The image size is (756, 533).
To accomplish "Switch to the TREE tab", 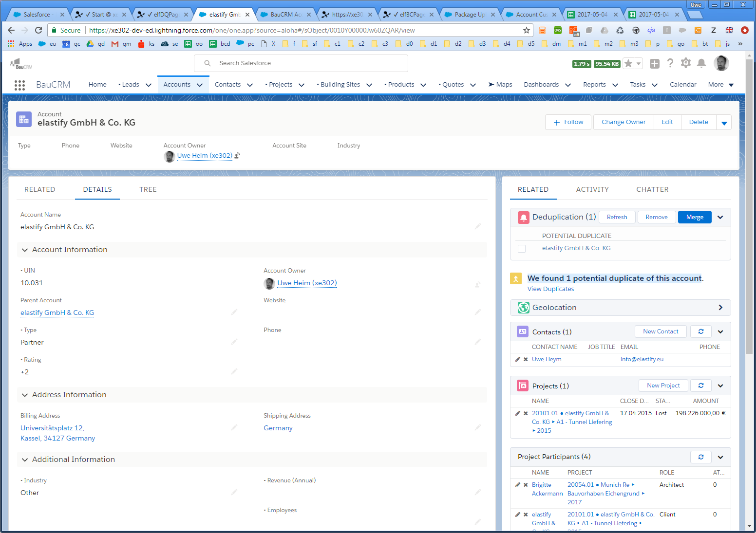I will click(x=148, y=189).
